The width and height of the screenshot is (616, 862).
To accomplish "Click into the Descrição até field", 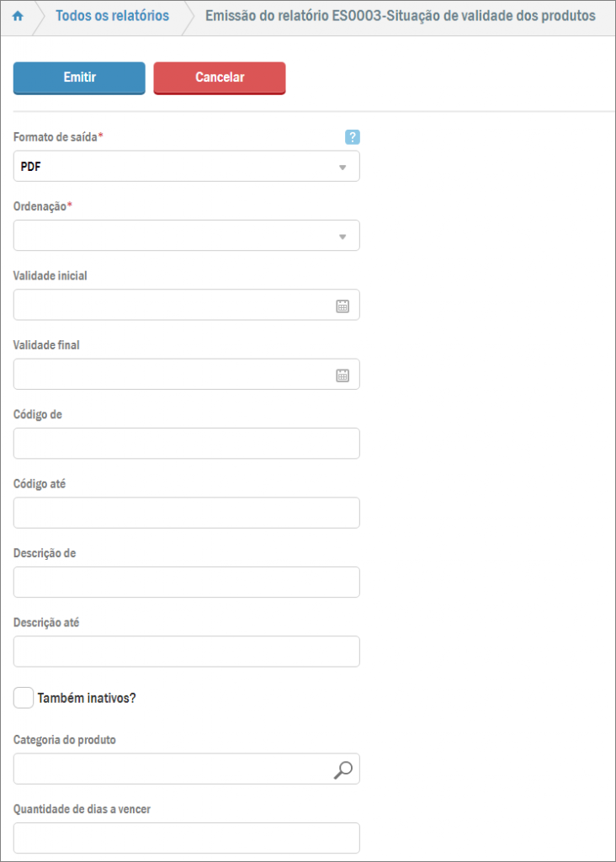I will point(186,652).
